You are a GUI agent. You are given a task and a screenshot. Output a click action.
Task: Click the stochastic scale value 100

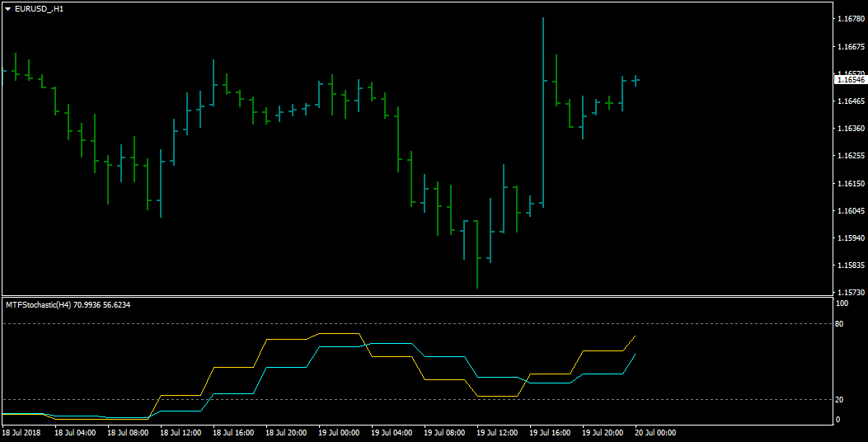click(x=842, y=303)
